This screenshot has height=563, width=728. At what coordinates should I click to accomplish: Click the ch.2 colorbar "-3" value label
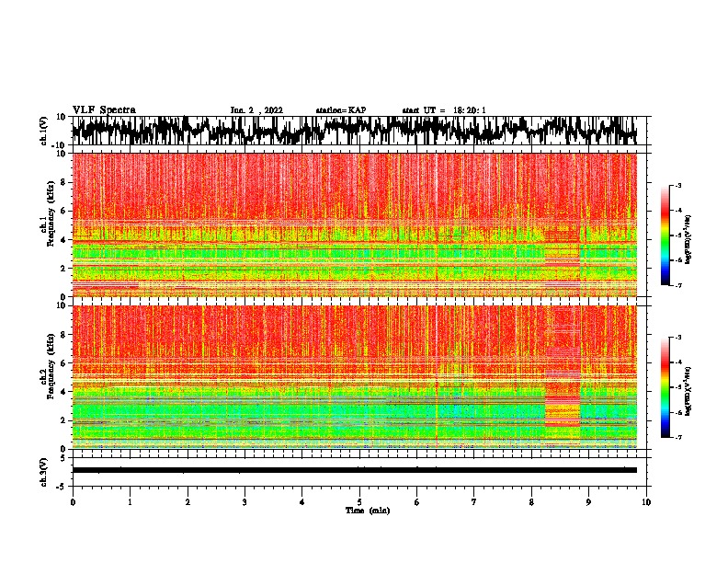pyautogui.click(x=678, y=338)
